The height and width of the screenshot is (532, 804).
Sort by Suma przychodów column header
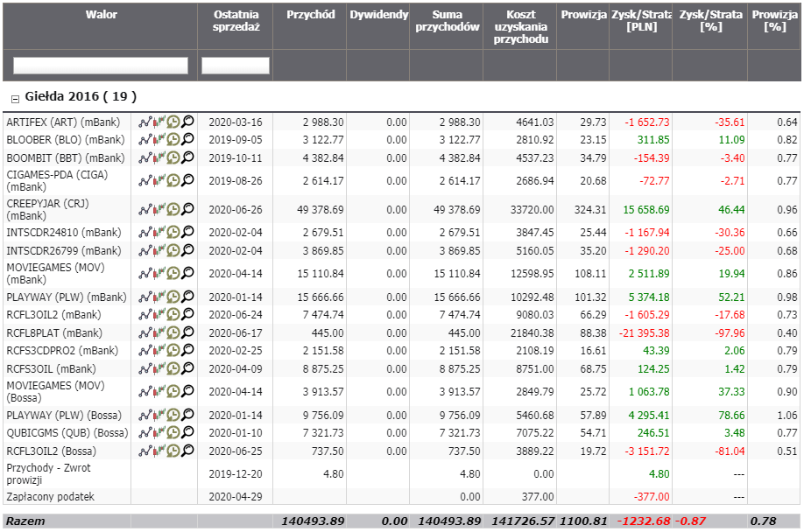(448, 20)
